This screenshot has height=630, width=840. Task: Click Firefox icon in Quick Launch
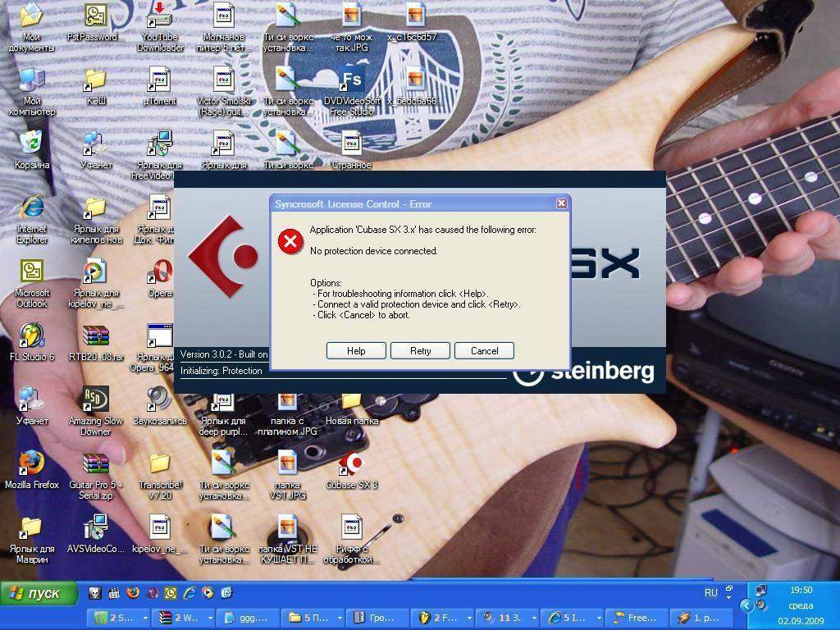pos(133,592)
